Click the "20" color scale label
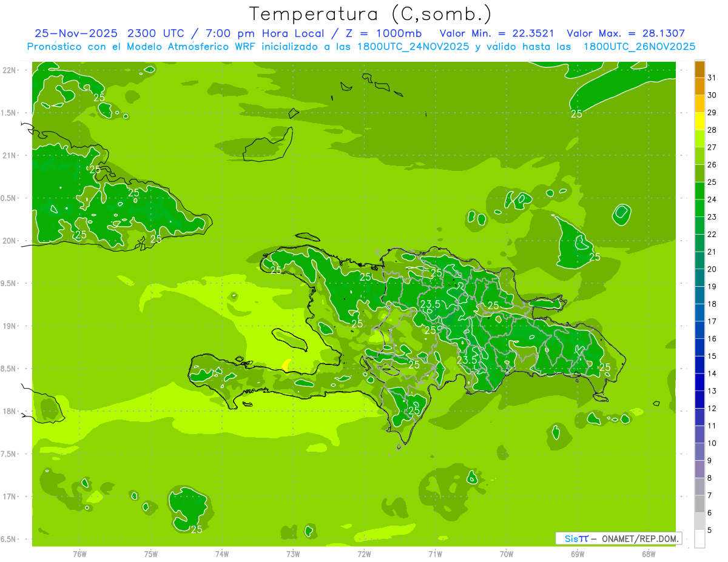Viewport: 728px width, 562px height. coord(712,269)
